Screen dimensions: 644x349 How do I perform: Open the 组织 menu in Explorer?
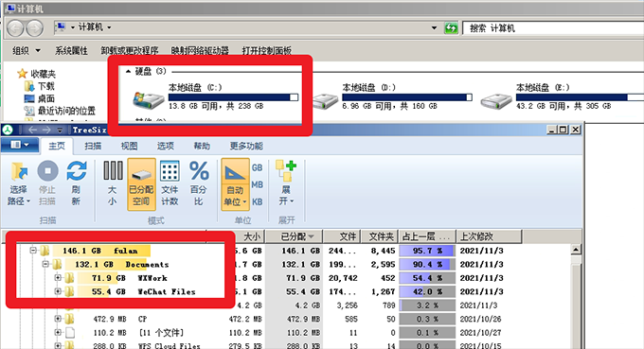click(x=27, y=50)
